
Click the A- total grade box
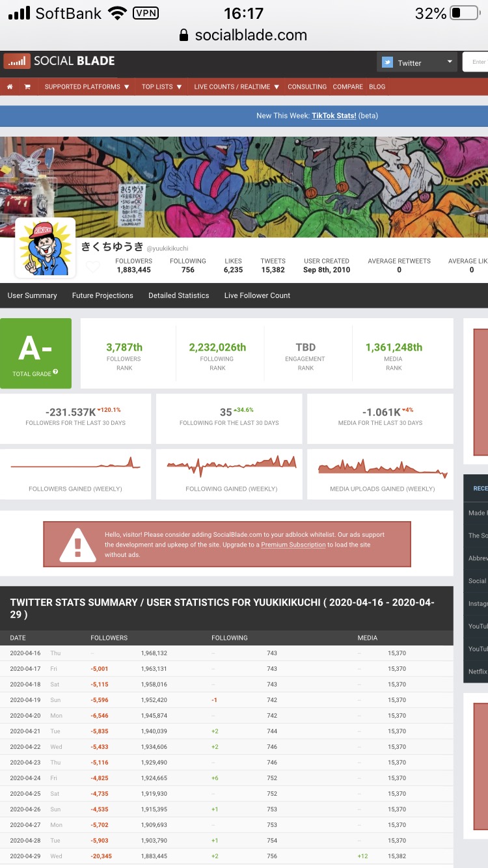coord(36,353)
